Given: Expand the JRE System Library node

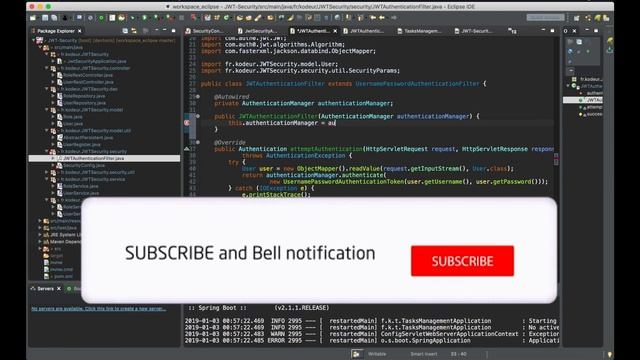Looking at the screenshot, I should click(x=40, y=235).
